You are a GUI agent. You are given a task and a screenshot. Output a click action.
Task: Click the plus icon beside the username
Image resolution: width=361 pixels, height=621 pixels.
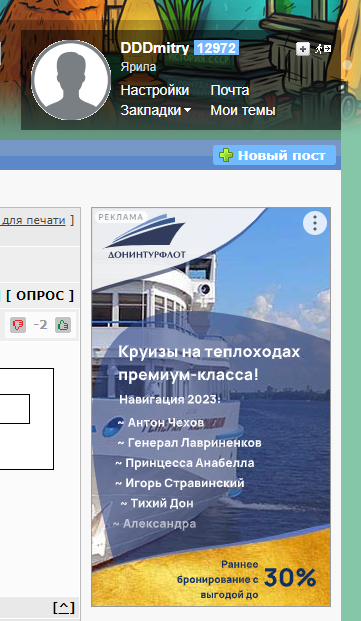coord(303,49)
